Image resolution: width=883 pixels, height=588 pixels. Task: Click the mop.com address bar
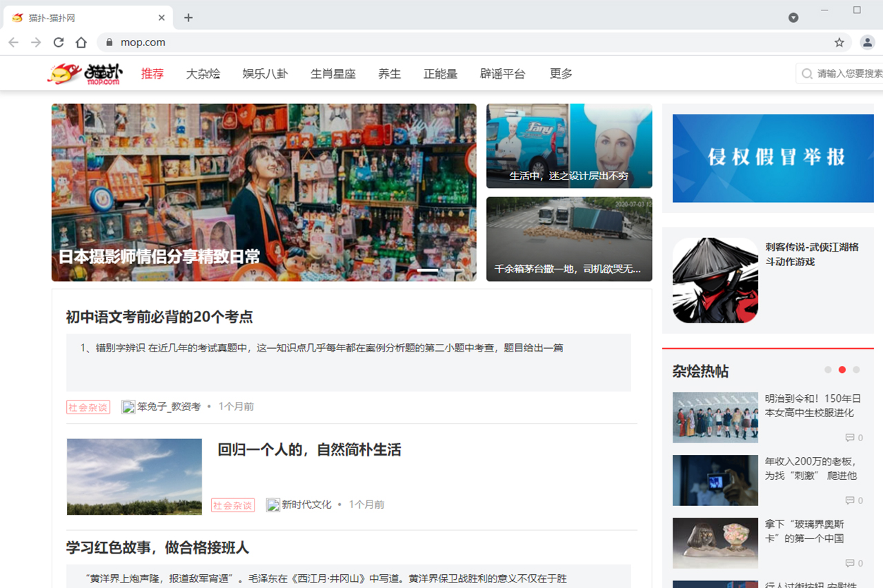pyautogui.click(x=474, y=42)
